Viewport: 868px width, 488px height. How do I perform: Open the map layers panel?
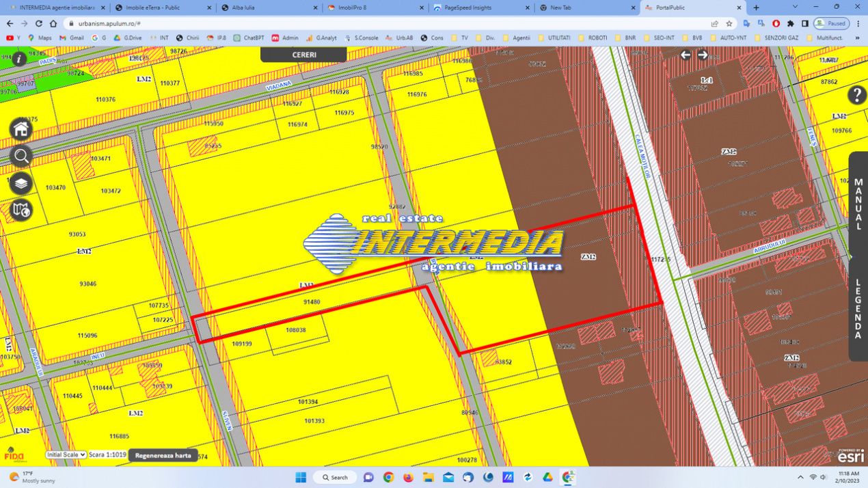click(21, 183)
